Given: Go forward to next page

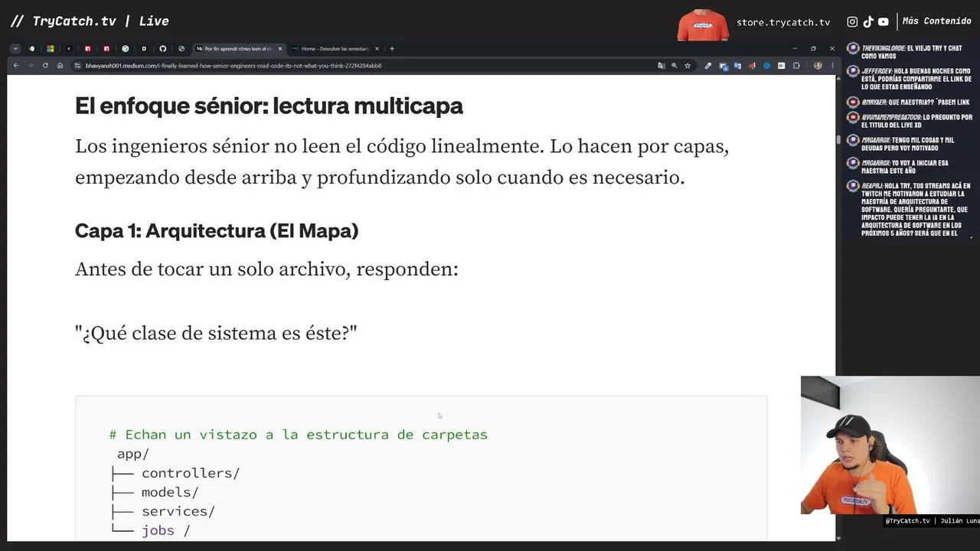Looking at the screenshot, I should click(x=31, y=66).
